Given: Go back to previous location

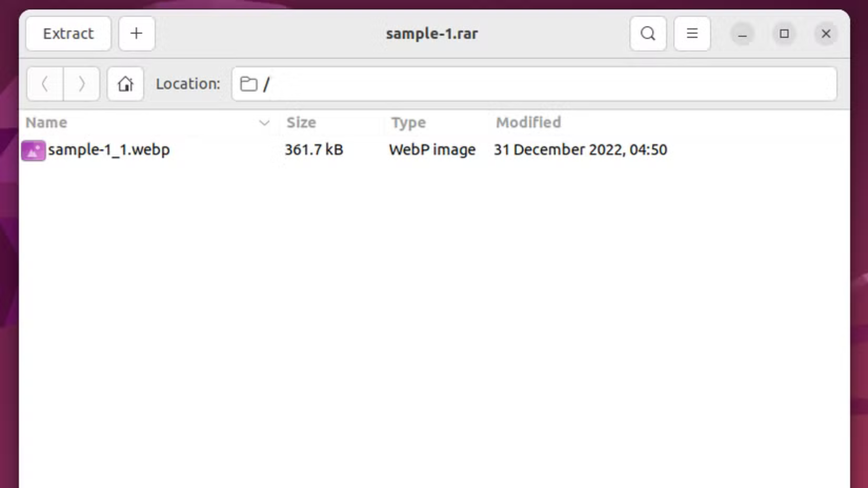Looking at the screenshot, I should point(45,84).
